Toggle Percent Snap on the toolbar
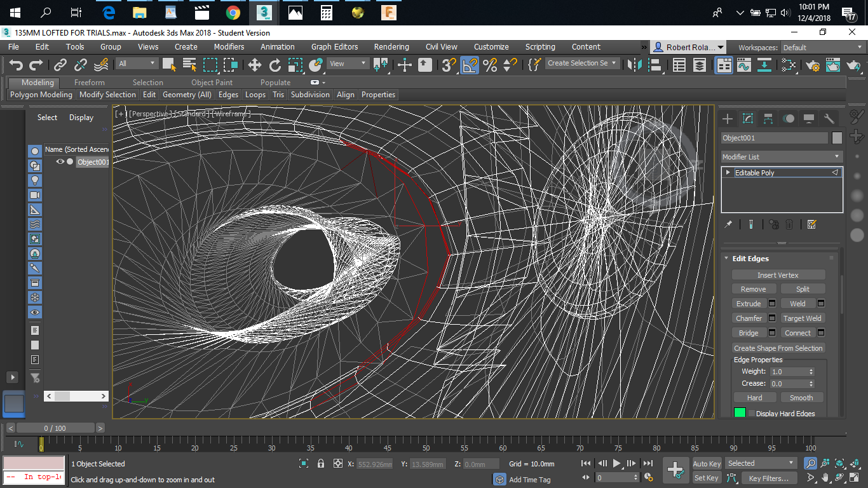The height and width of the screenshot is (488, 868). (490, 64)
